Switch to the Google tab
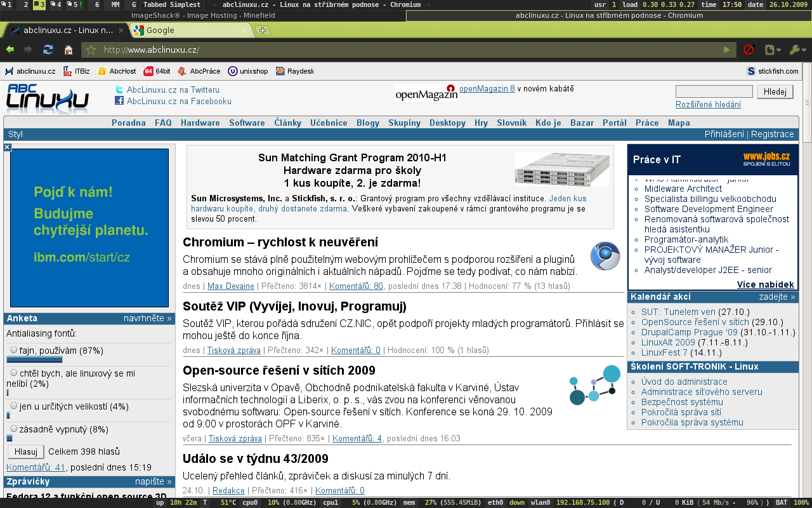 191,30
